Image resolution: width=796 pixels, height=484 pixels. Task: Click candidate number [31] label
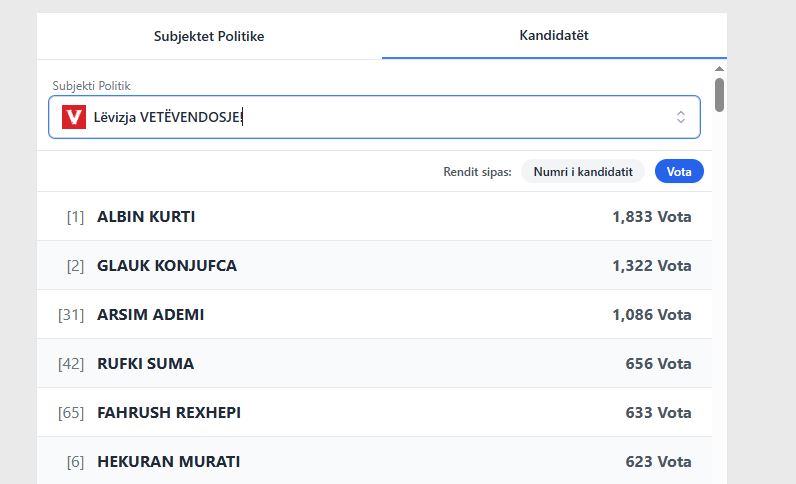click(71, 315)
